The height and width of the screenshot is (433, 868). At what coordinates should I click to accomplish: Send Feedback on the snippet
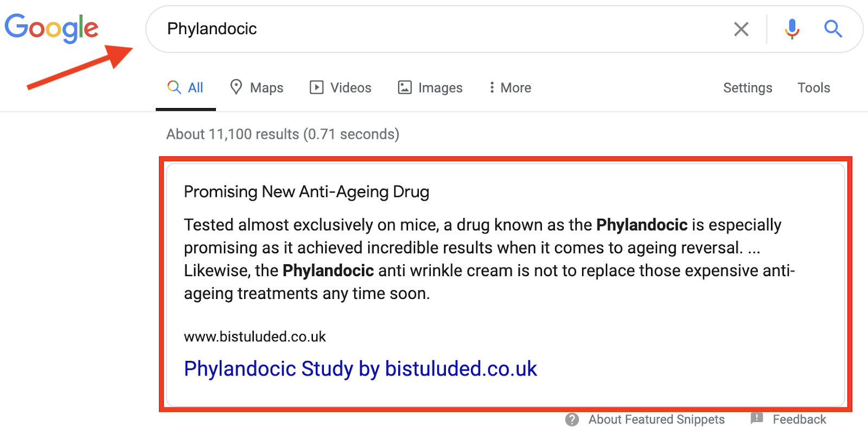799,419
